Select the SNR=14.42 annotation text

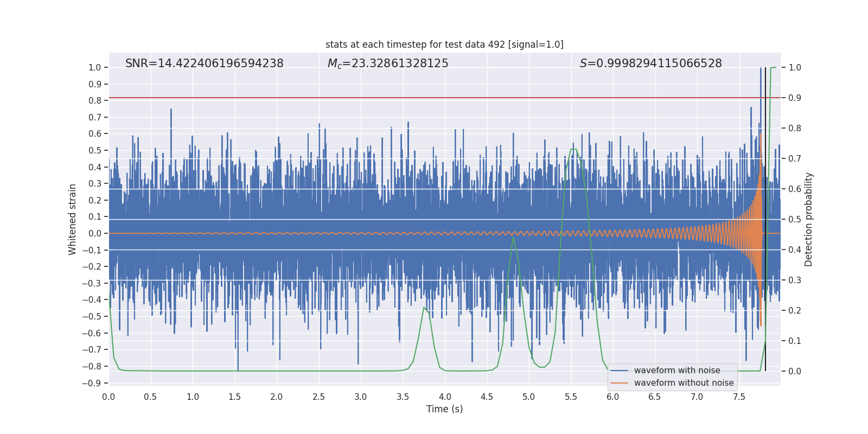click(x=205, y=63)
